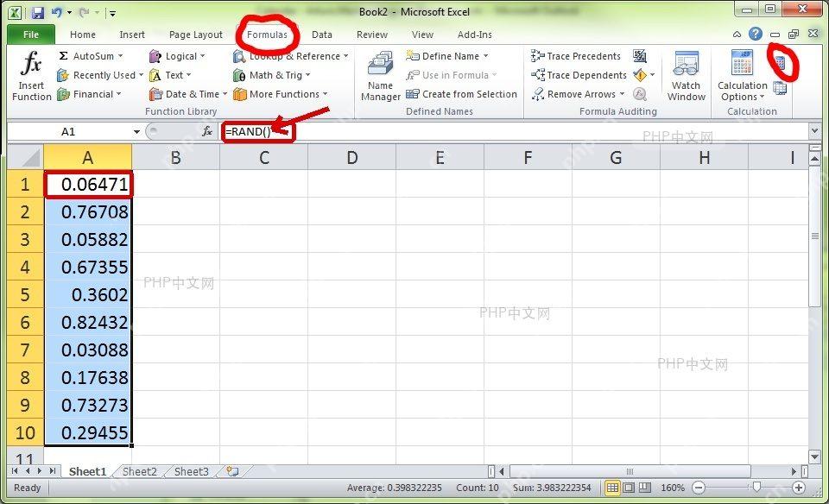Click the Insert Function fx icon
Screen dimensions: 829x504
[31, 76]
